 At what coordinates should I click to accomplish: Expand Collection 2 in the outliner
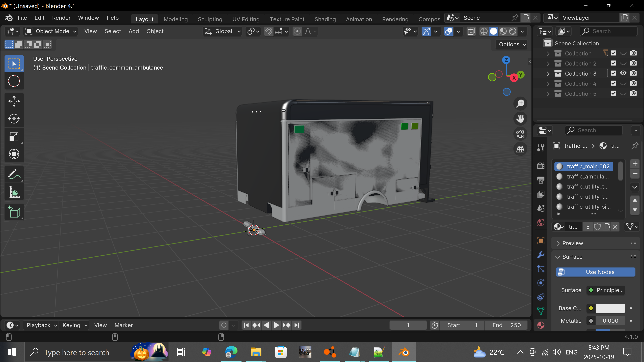point(548,64)
